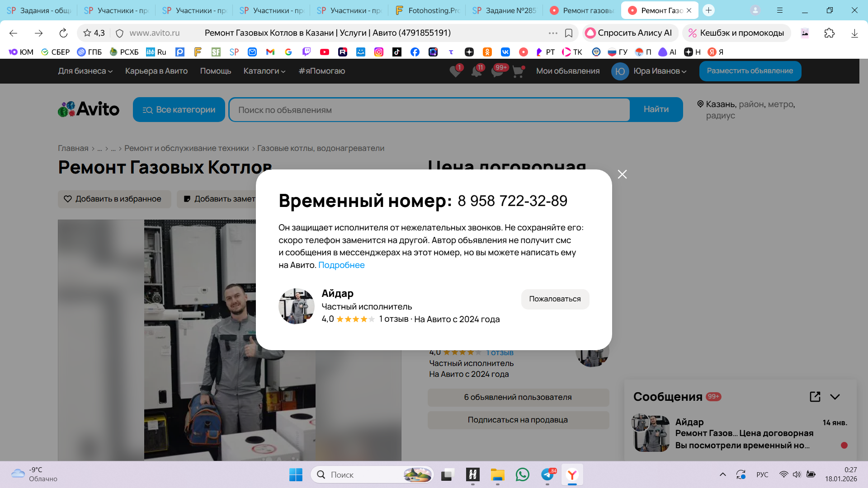868x488 pixels.
Task: Expand the Каталоги dropdown menu
Action: click(264, 71)
